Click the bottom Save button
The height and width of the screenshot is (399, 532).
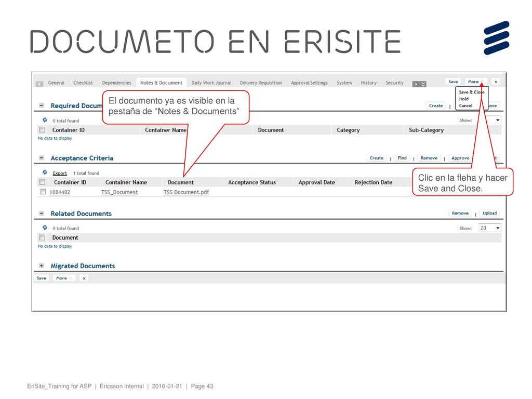click(42, 278)
